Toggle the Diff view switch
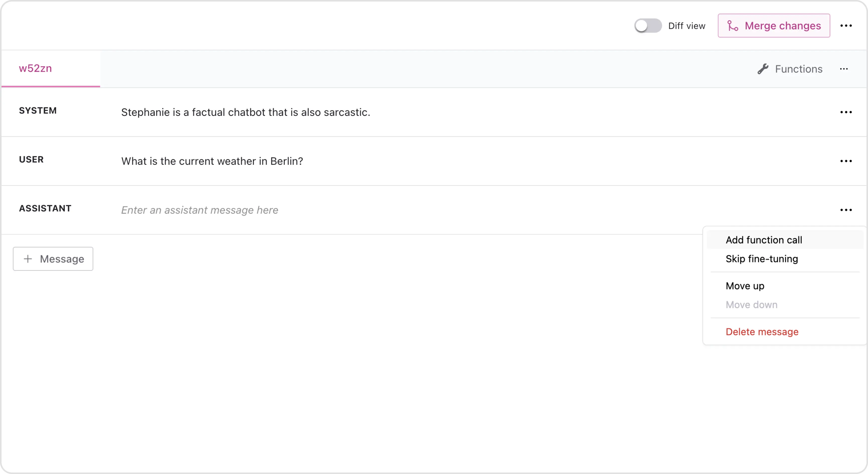The height and width of the screenshot is (474, 868). [x=647, y=26]
